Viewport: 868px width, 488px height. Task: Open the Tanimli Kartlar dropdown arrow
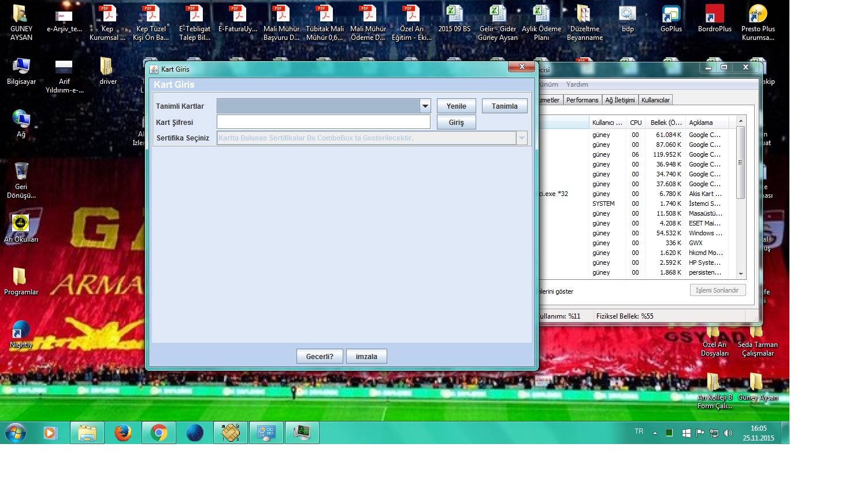coord(425,106)
